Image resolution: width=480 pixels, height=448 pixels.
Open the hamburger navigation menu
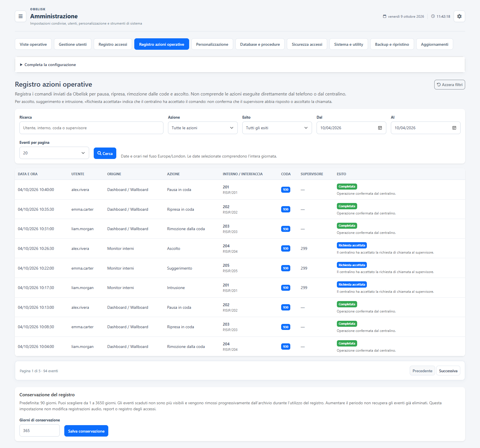21,16
